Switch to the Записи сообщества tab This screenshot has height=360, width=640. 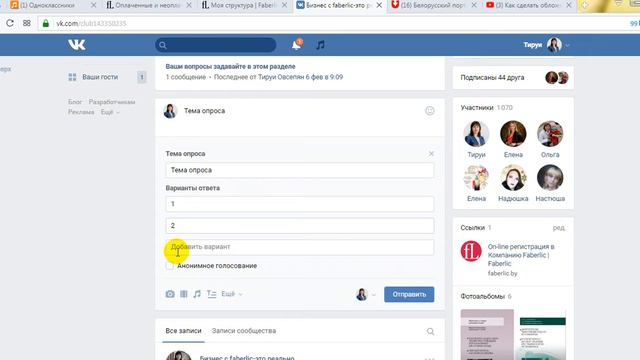tap(244, 331)
